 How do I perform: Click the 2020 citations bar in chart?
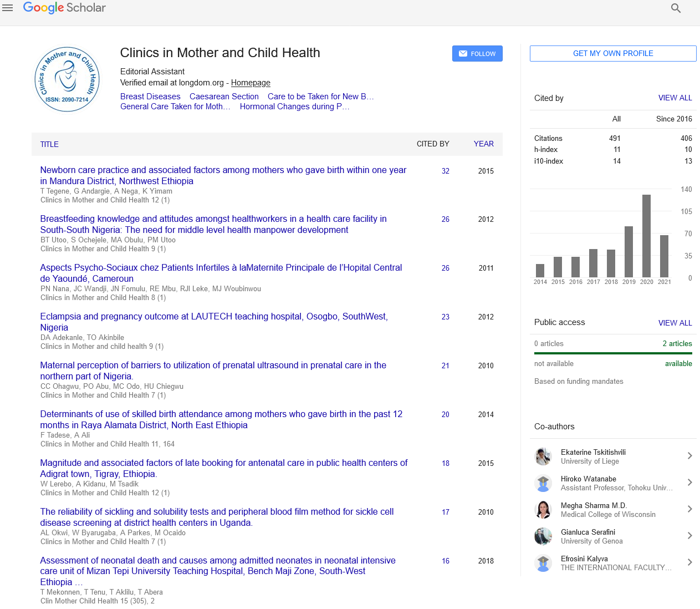pos(646,235)
